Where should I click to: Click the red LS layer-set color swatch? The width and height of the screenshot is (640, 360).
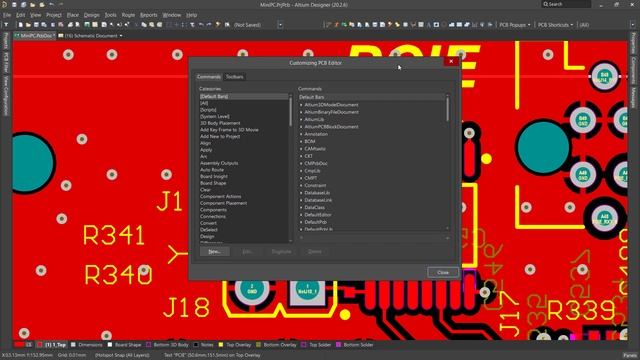(x=19, y=345)
